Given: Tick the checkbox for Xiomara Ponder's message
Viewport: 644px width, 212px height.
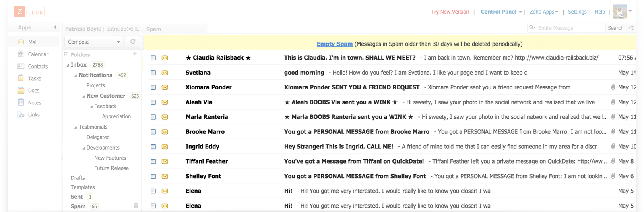Looking at the screenshot, I should point(153,87).
